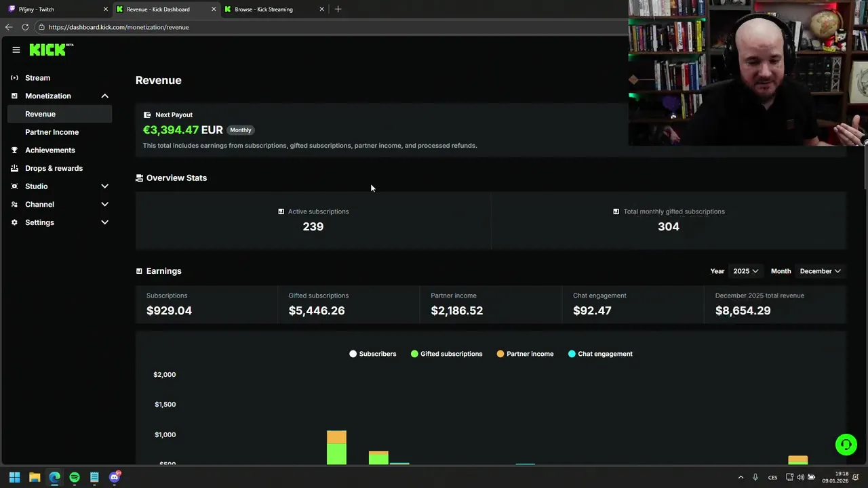Click the page vertical scrollbar
Image resolution: width=868 pixels, height=488 pixels.
865,166
